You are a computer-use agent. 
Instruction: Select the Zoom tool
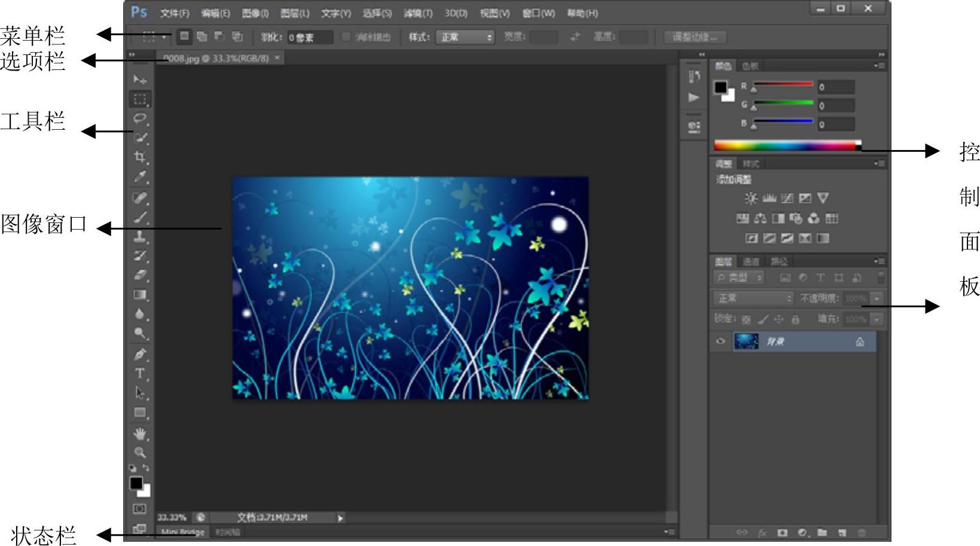tap(140, 453)
